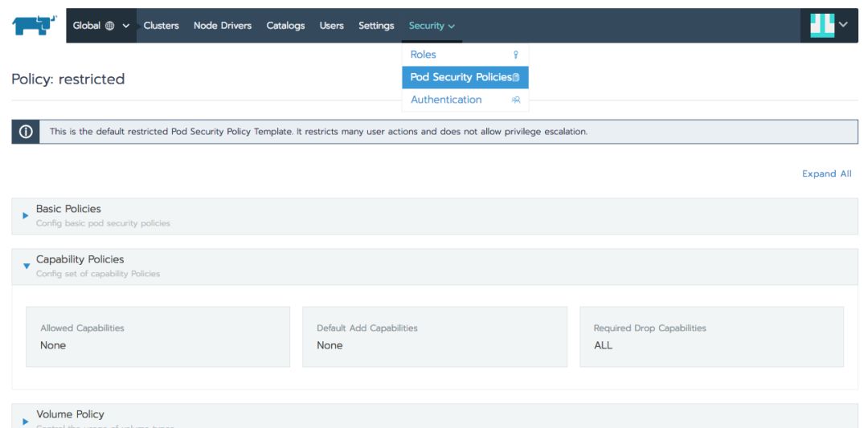Click the globe icon beside Global
Screen dimensions: 868x428
coord(109,26)
